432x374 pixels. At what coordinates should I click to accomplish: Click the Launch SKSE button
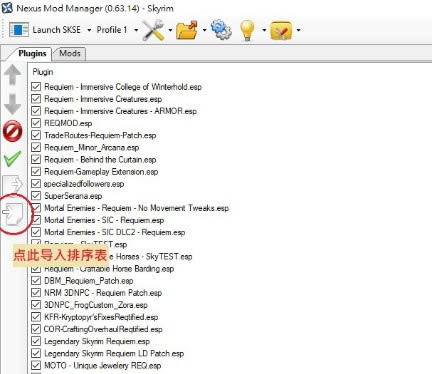[45, 30]
